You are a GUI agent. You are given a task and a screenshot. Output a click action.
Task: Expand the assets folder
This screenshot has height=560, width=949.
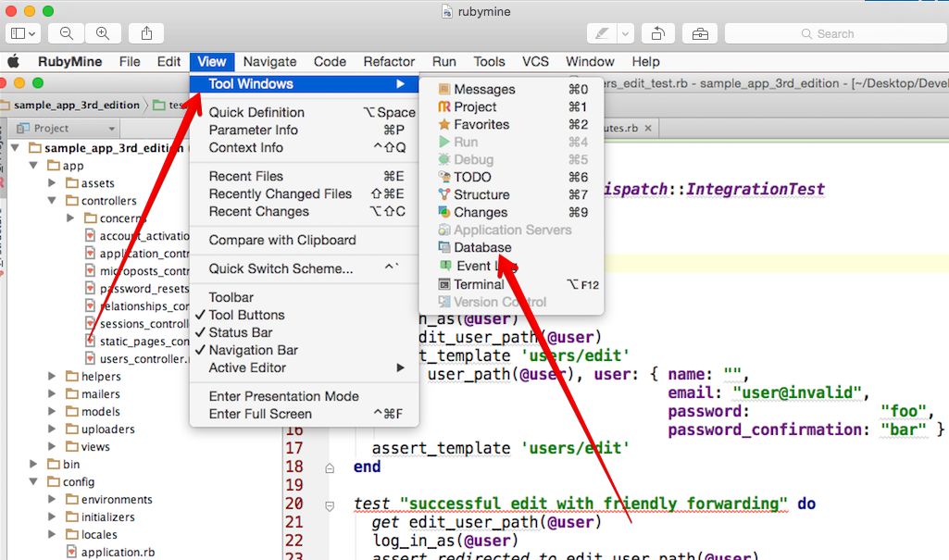coord(52,182)
